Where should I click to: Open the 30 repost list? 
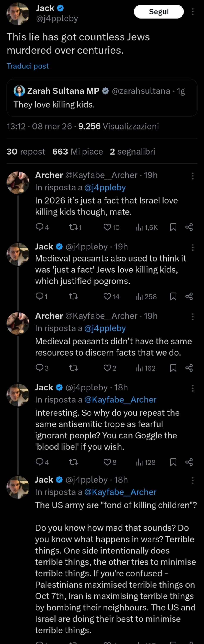(x=26, y=152)
